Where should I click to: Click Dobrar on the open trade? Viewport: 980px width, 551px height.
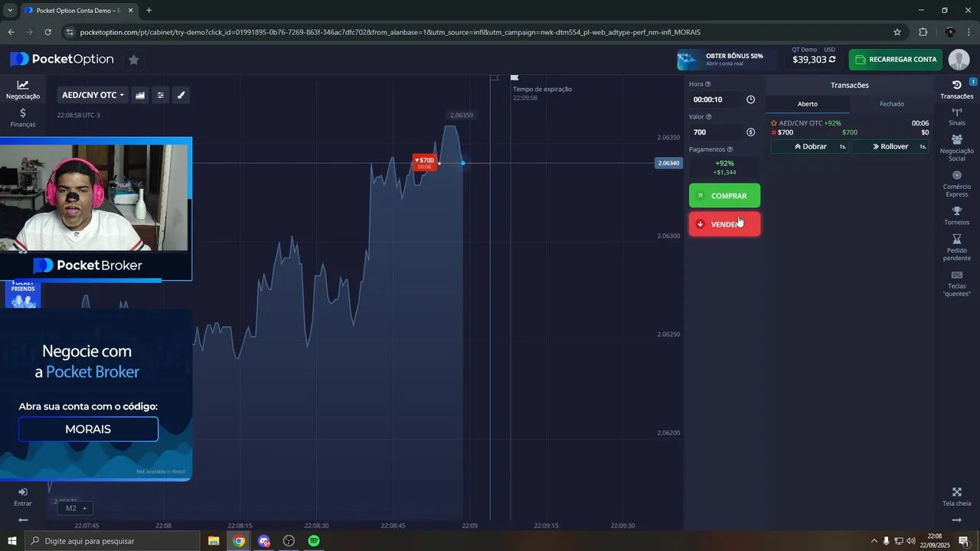pos(810,146)
